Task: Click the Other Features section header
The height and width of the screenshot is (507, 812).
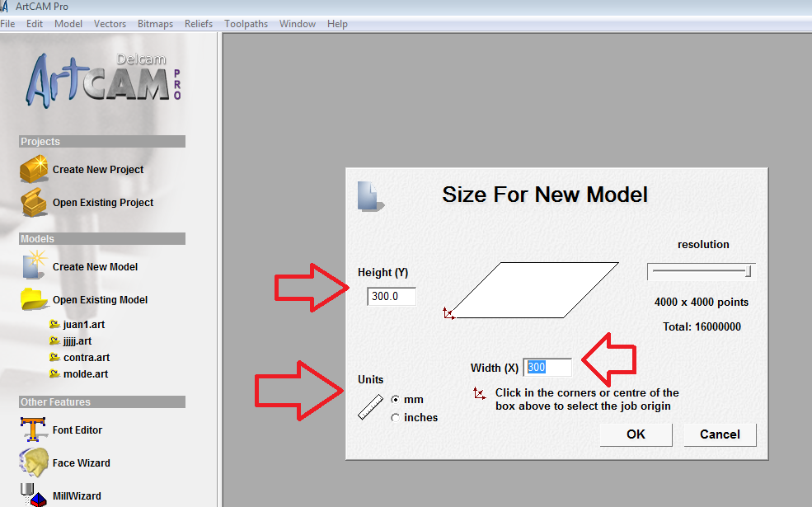Action: click(102, 401)
